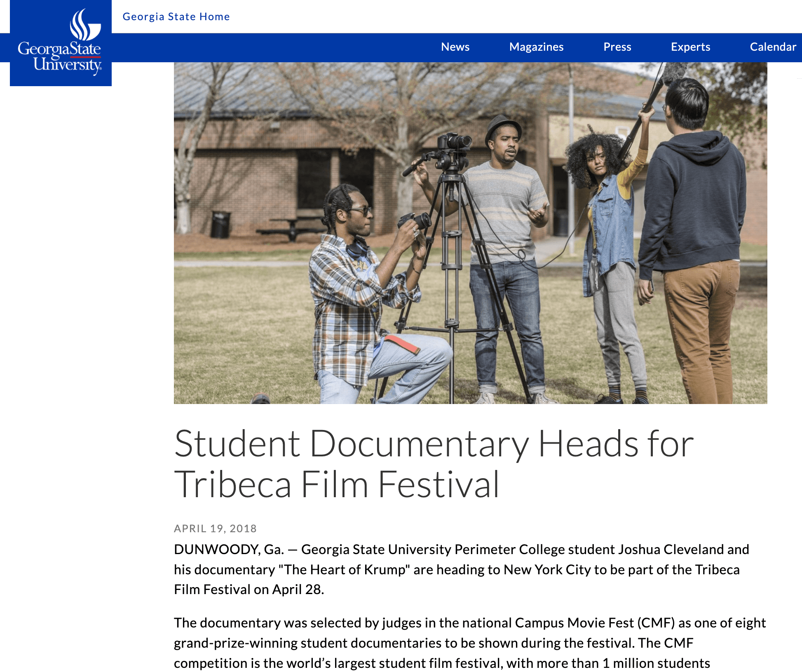This screenshot has height=672, width=802.
Task: Click the April 19, 2018 date
Action: click(215, 529)
